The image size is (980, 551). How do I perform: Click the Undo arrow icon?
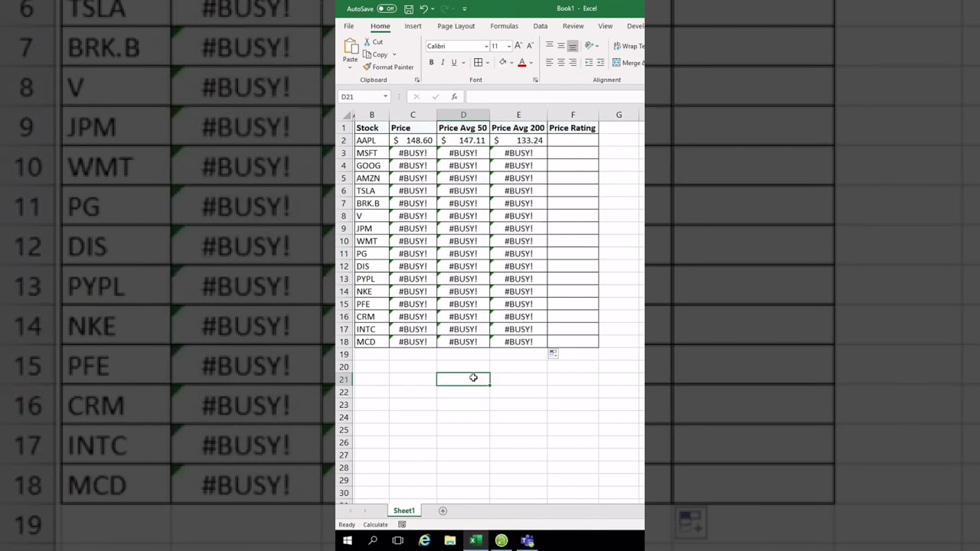pos(423,8)
